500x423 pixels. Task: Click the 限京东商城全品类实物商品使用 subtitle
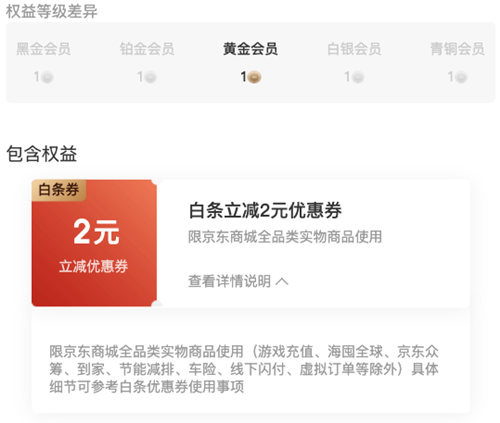tap(285, 237)
